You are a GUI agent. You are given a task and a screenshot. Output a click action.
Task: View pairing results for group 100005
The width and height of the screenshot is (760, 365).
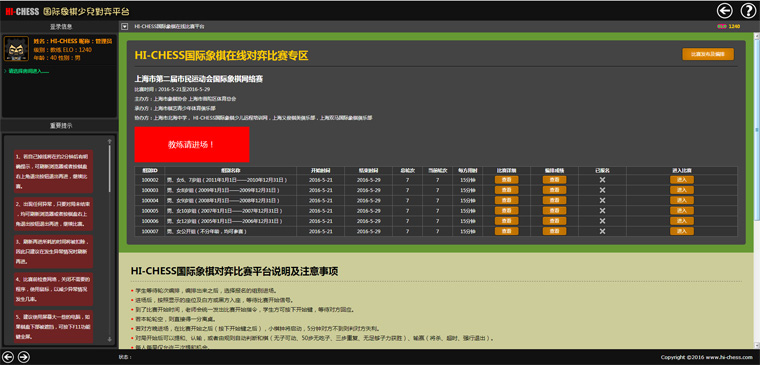click(554, 211)
